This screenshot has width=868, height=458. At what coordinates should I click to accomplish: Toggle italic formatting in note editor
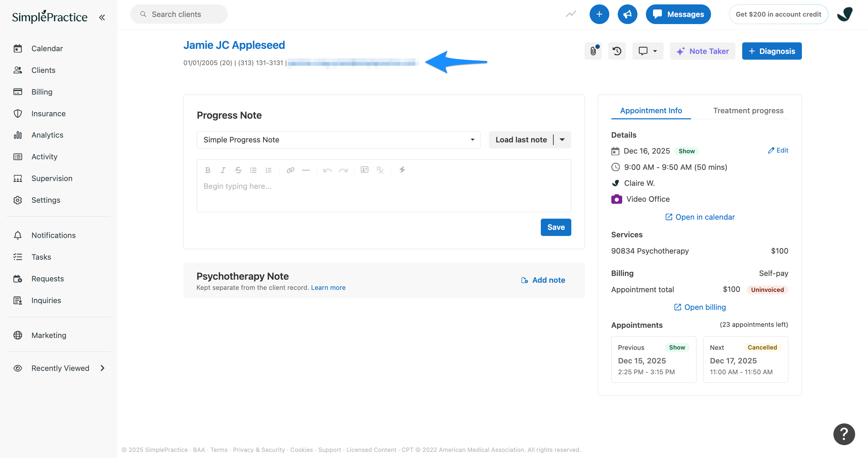[223, 170]
